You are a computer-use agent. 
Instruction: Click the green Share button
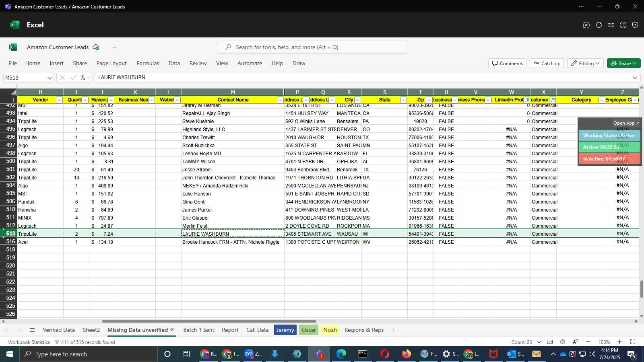pos(623,64)
